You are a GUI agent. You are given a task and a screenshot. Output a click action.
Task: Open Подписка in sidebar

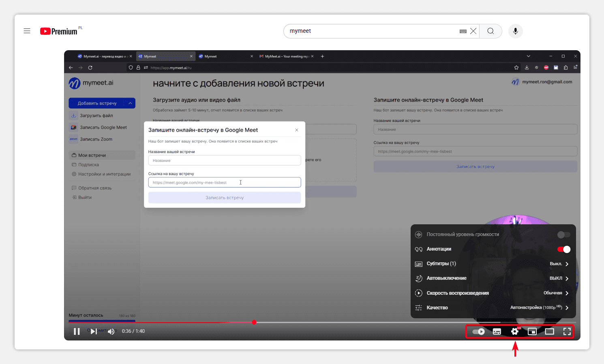click(x=88, y=165)
